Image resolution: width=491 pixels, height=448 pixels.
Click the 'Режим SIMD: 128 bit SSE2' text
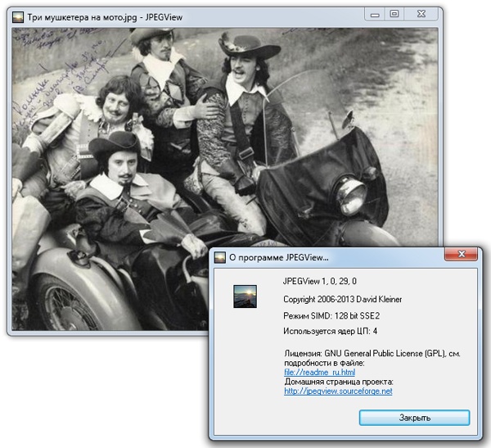tap(331, 315)
